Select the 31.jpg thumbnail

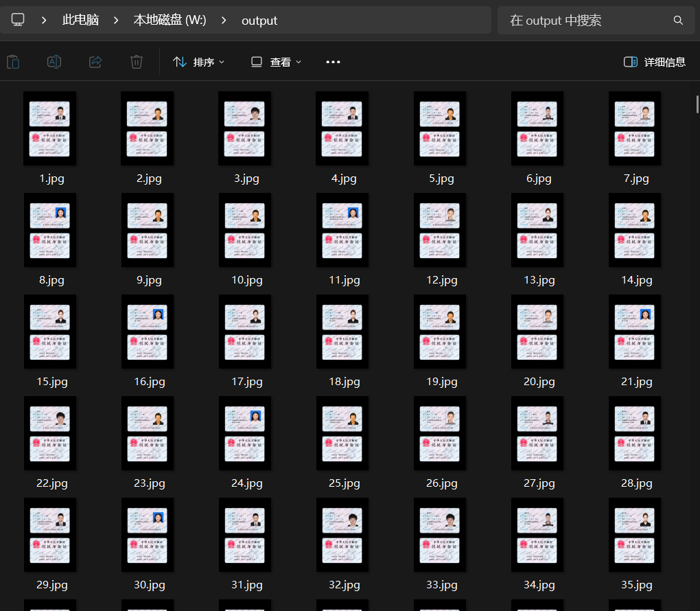point(244,535)
